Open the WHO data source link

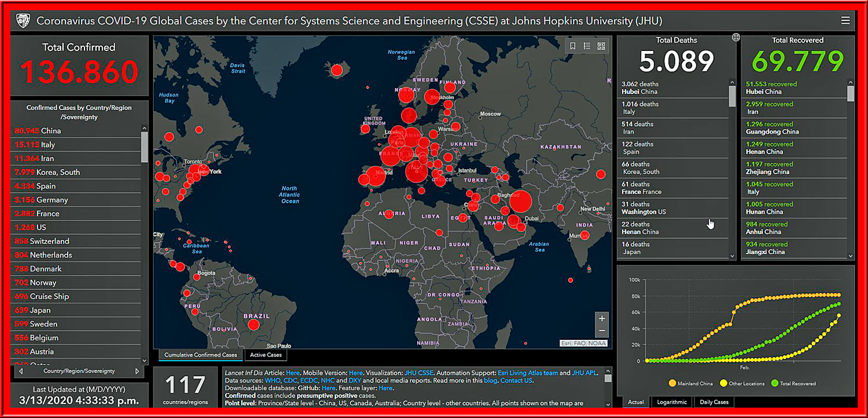pyautogui.click(x=273, y=380)
